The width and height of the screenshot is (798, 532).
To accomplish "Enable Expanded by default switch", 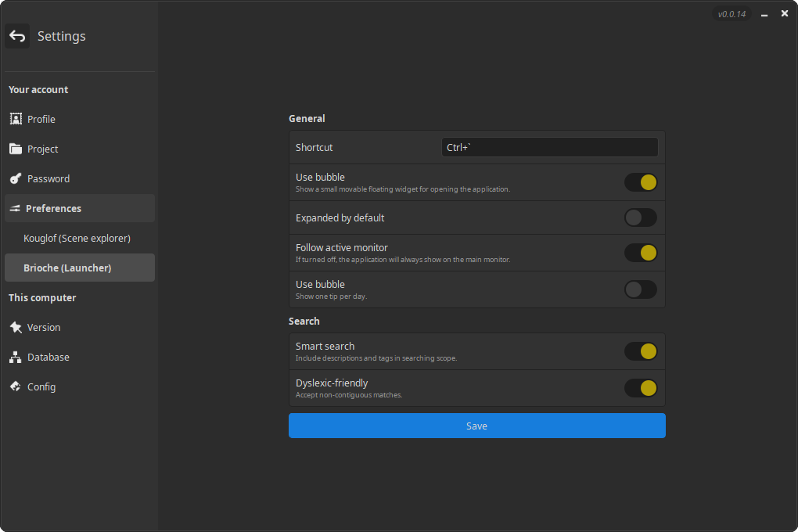I will (640, 217).
